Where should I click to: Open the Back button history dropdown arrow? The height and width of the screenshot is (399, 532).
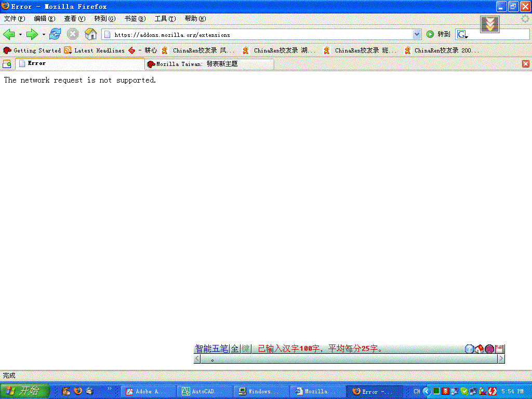tap(20, 34)
